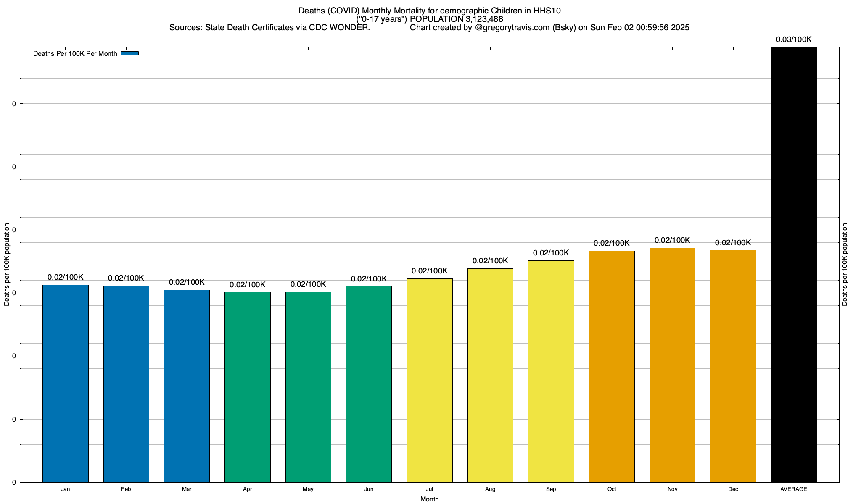Click the yellow Jul bar
The height and width of the screenshot is (504, 861).
click(x=430, y=380)
